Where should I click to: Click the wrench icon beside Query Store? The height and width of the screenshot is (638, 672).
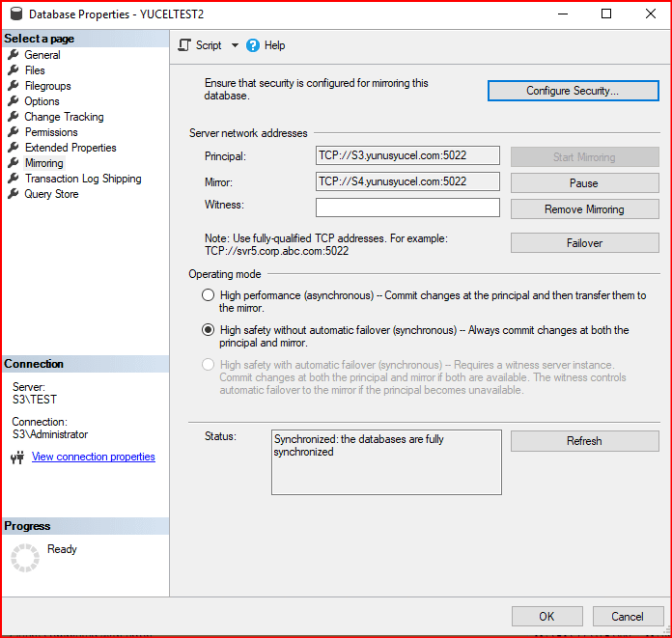pyautogui.click(x=14, y=194)
